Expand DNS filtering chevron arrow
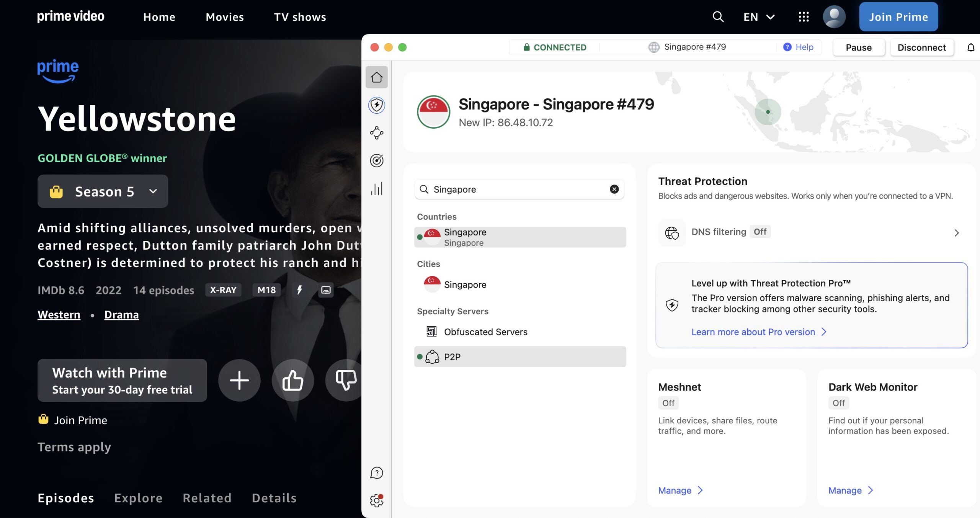 point(956,233)
